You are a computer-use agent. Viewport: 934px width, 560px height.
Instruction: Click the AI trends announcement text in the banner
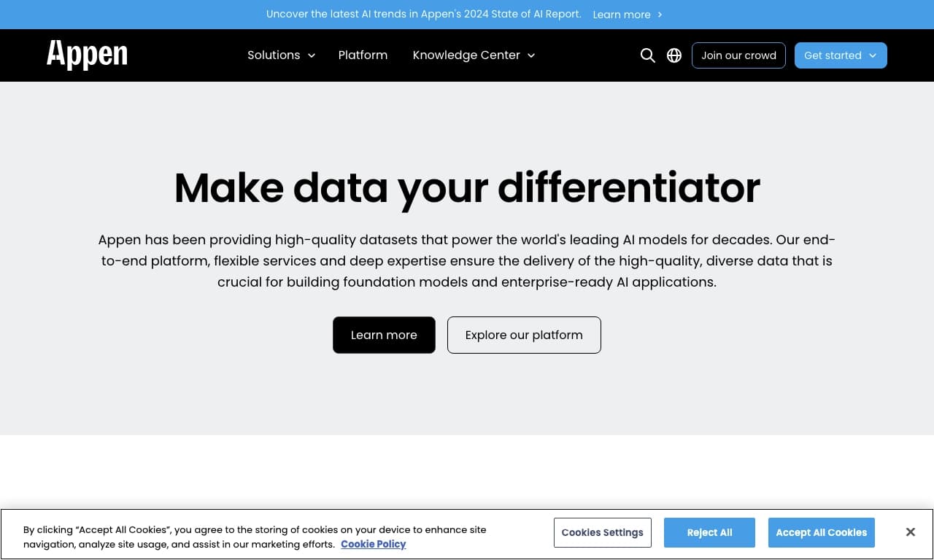424,14
